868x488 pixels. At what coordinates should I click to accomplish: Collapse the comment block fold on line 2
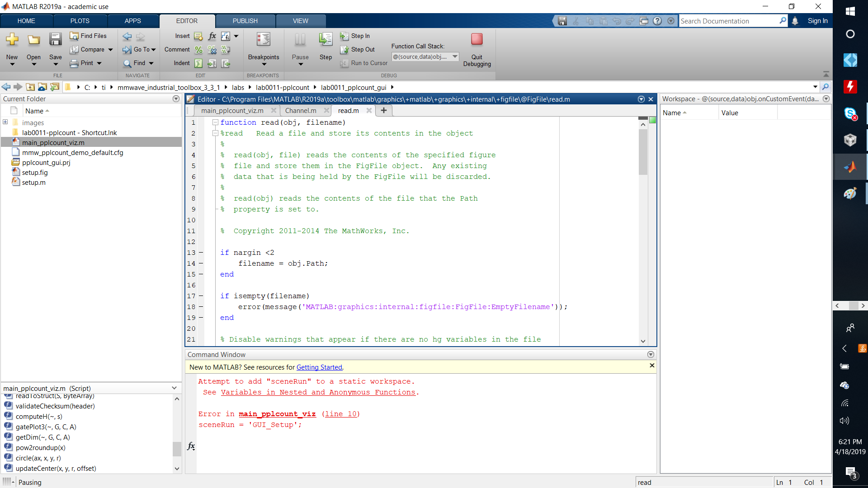coord(216,133)
